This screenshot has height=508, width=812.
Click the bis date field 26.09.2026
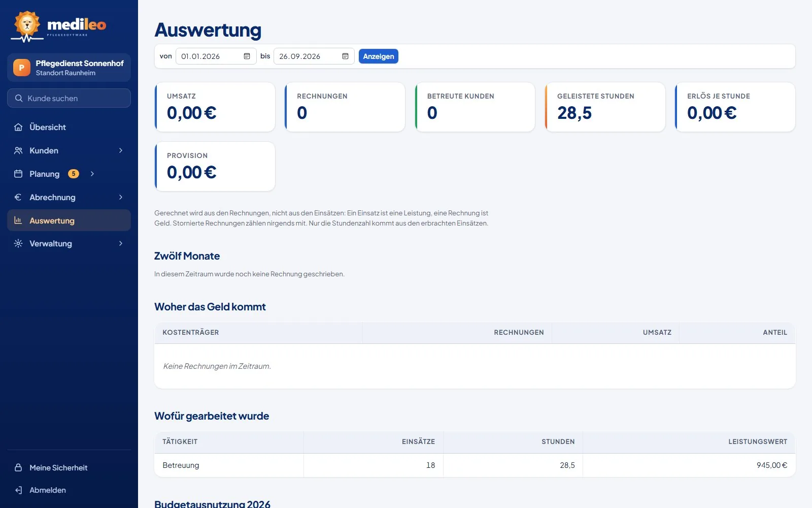314,56
